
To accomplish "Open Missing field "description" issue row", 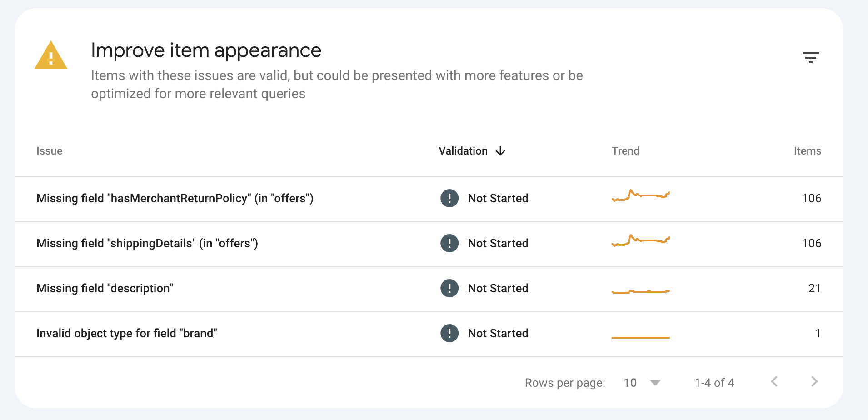I will click(x=105, y=288).
